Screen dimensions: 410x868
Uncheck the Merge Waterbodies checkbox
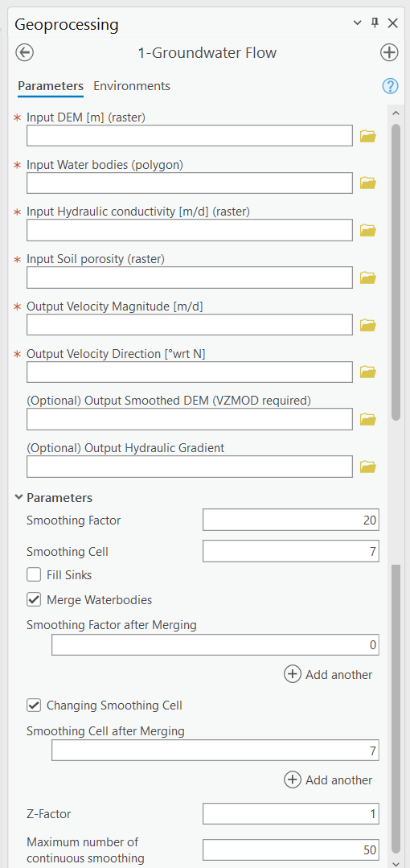click(34, 599)
